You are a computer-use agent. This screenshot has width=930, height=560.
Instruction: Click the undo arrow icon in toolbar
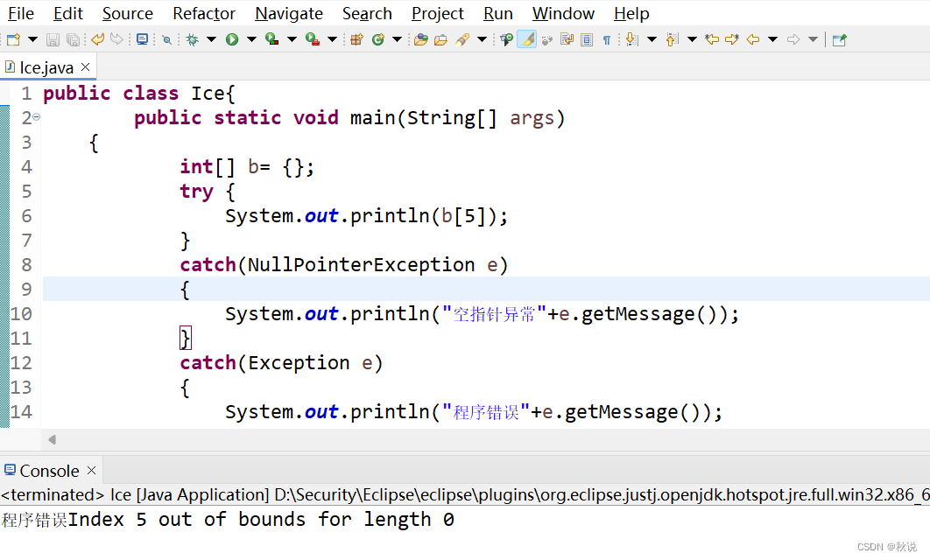[97, 39]
